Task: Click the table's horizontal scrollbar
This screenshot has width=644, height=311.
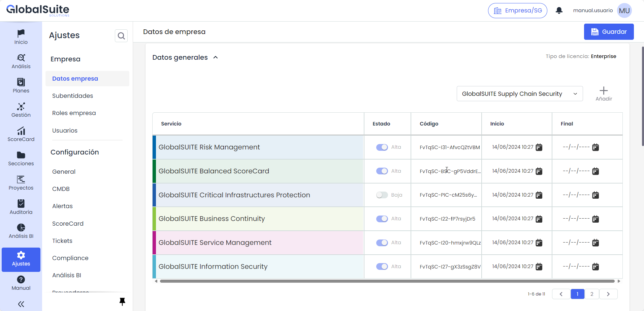Action: click(x=387, y=281)
